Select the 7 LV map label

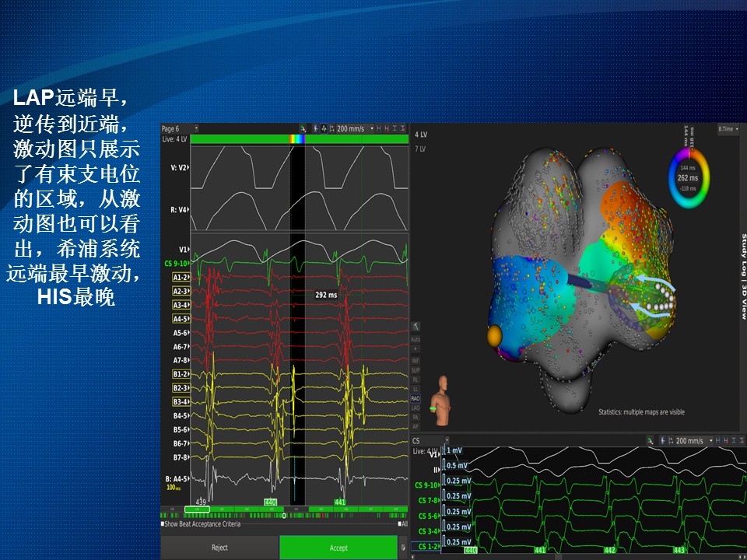coord(420,149)
